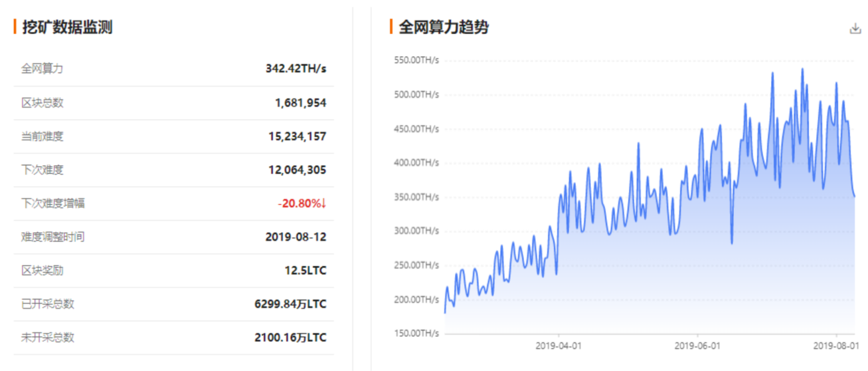Click the 全网算力 row label
The image size is (868, 371).
click(x=43, y=68)
